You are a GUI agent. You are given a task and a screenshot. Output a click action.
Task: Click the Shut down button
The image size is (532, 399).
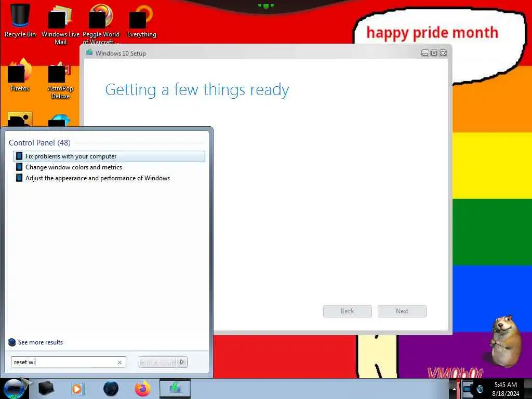click(157, 362)
